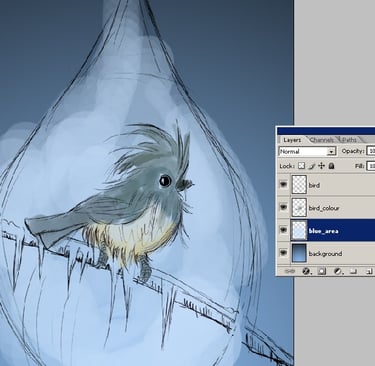Create a new layer
Viewport: 375px width, 366px height.
coord(369,272)
